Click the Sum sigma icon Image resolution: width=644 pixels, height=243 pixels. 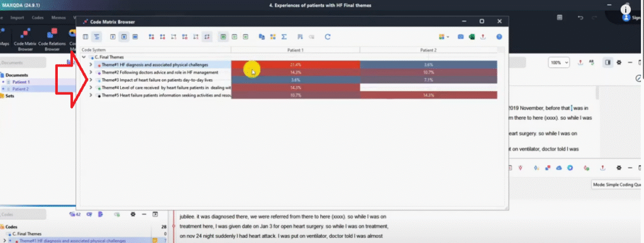(284, 37)
